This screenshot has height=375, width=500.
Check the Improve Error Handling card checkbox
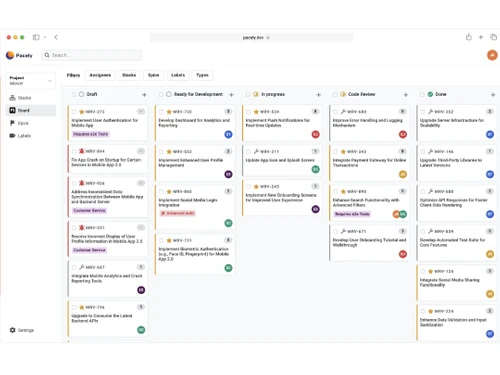336,112
